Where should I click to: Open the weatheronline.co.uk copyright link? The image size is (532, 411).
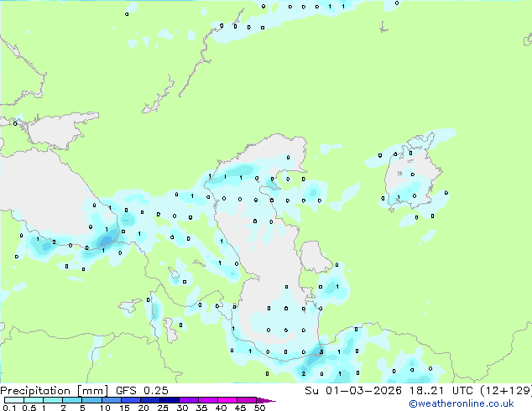462,403
